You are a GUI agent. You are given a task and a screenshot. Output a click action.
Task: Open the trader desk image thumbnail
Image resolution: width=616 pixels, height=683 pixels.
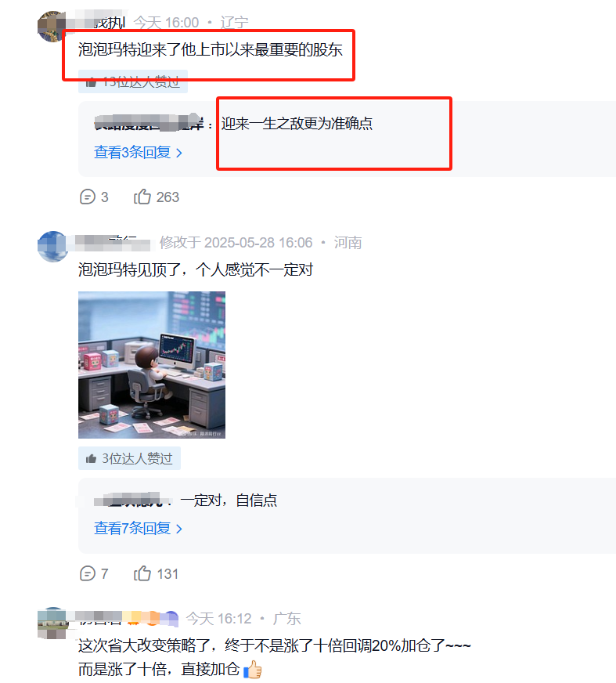click(152, 365)
